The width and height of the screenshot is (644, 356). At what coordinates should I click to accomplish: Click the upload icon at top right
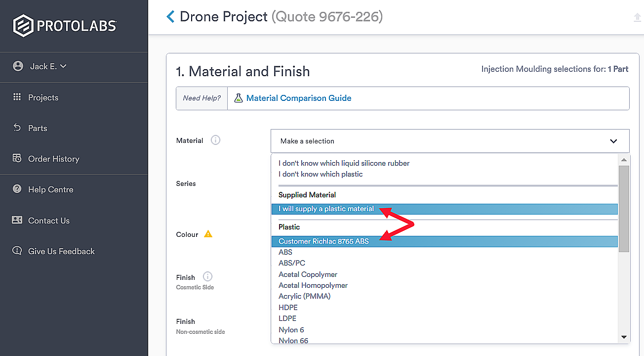tap(637, 17)
